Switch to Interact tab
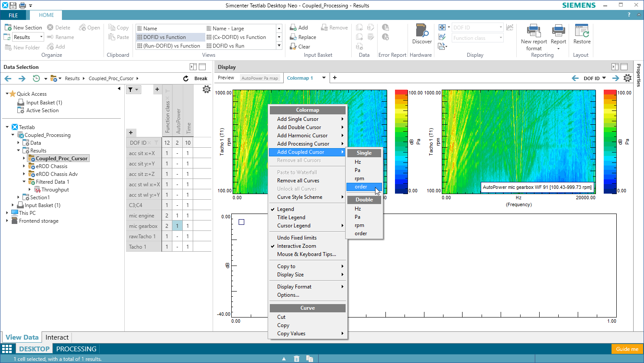Screen dimensions: 644x363 pos(57,337)
